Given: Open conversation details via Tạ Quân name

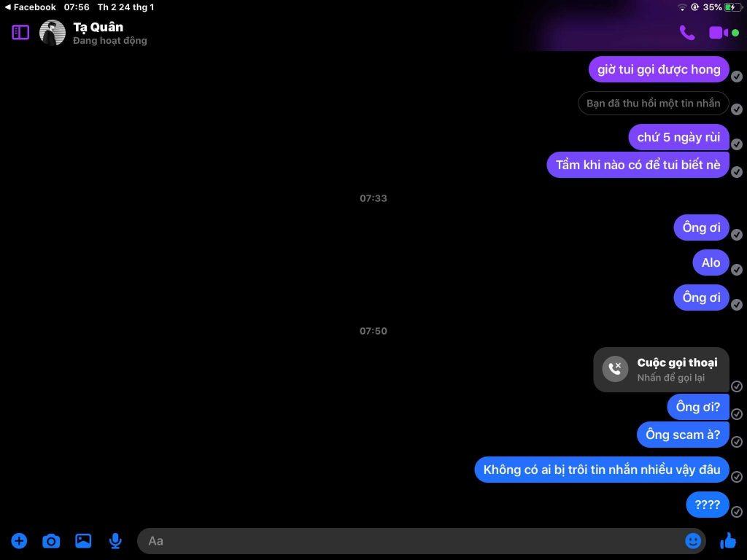Looking at the screenshot, I should [98, 28].
